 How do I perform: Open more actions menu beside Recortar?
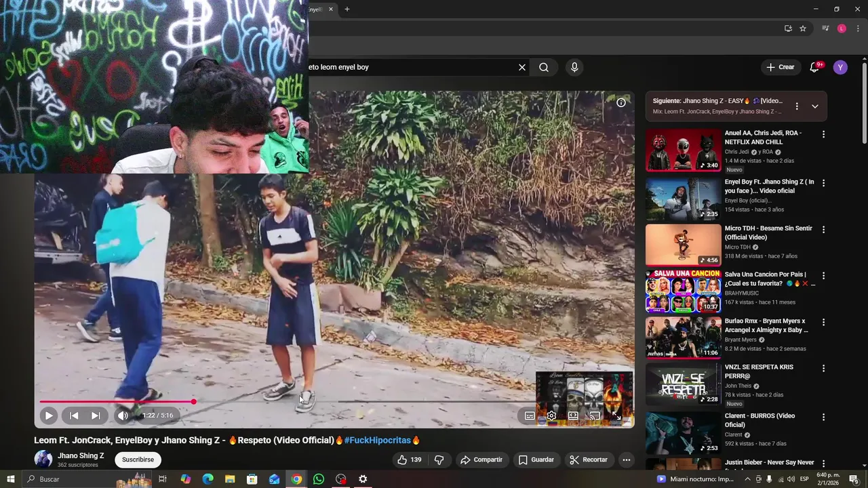627,460
